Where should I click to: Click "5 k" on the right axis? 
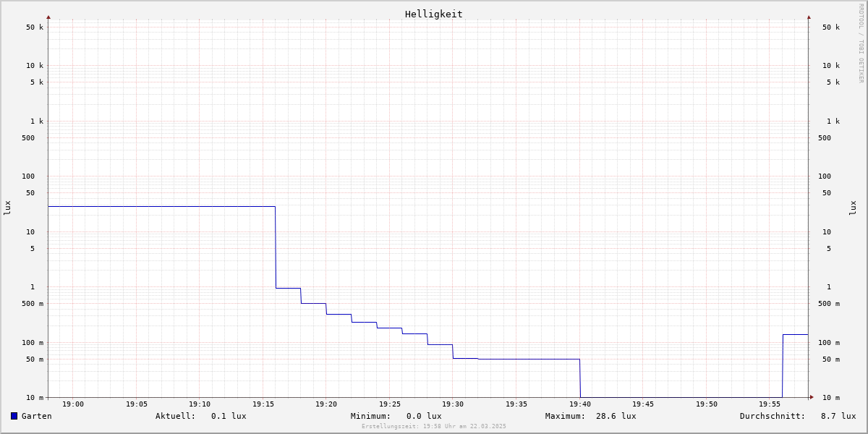(x=833, y=82)
